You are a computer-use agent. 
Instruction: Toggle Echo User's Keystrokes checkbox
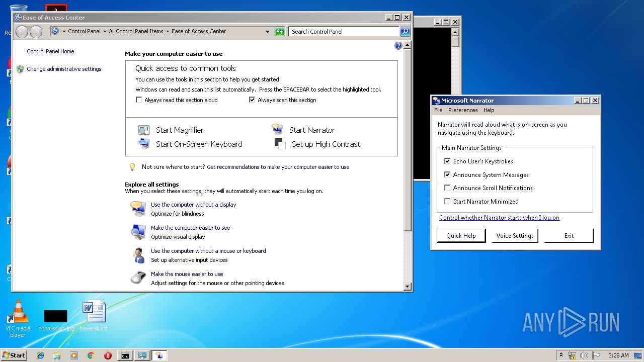tap(447, 161)
